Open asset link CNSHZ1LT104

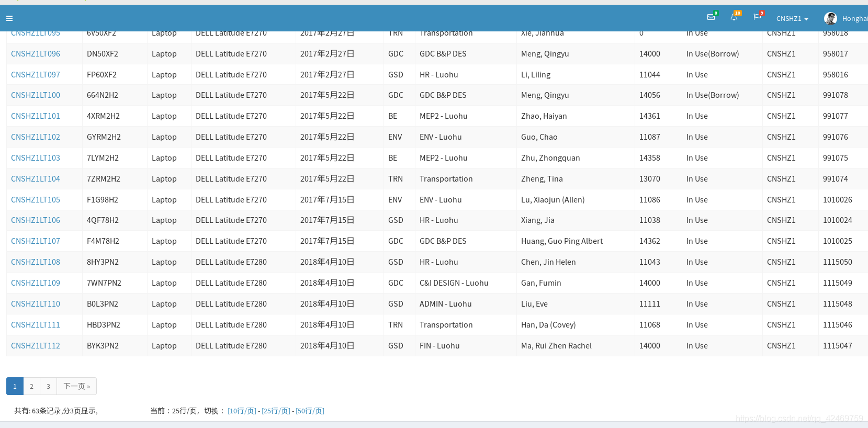click(36, 179)
